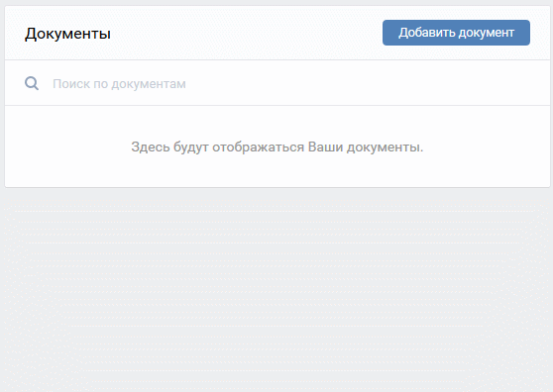Click the Добавить документ button

click(x=456, y=33)
